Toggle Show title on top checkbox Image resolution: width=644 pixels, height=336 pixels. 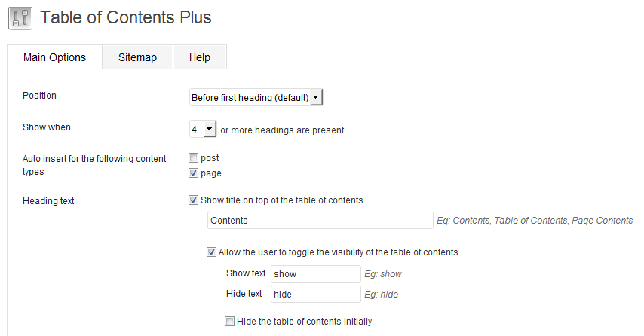tap(194, 200)
